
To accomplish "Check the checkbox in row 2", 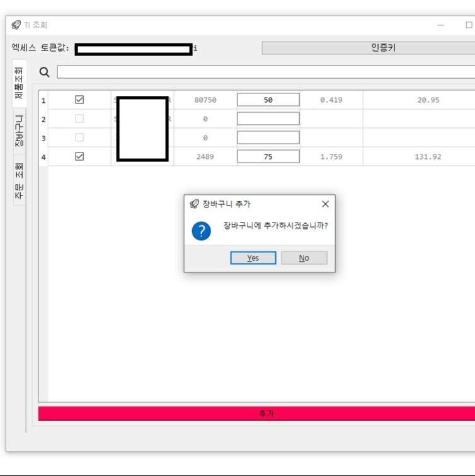I will tap(79, 119).
